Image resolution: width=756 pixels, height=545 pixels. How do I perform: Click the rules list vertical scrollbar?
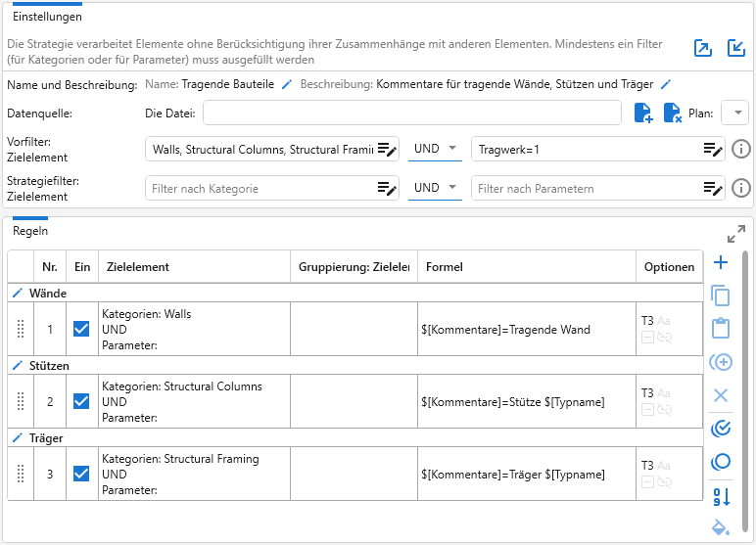pyautogui.click(x=746, y=390)
